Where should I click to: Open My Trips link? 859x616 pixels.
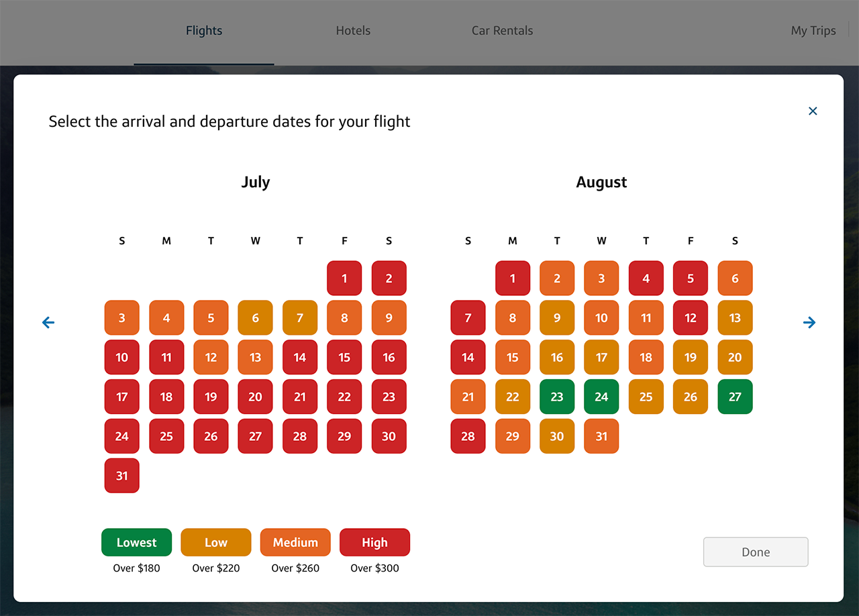(813, 31)
